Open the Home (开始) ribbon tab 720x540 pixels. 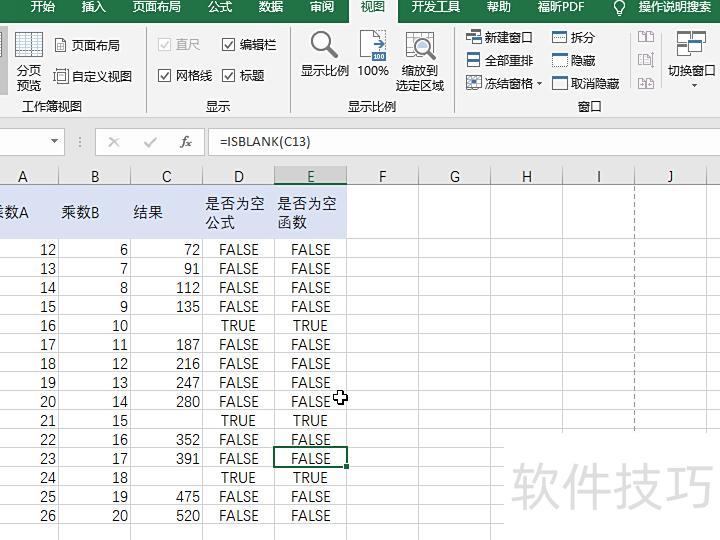42,7
